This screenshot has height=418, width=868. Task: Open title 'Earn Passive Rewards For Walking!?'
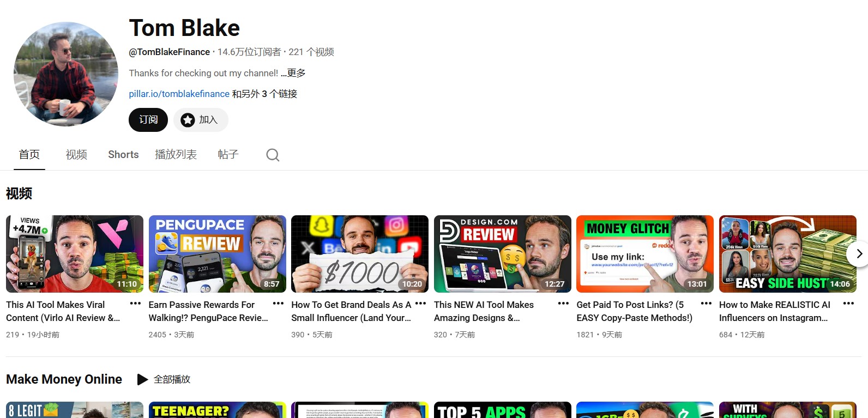[208, 311]
